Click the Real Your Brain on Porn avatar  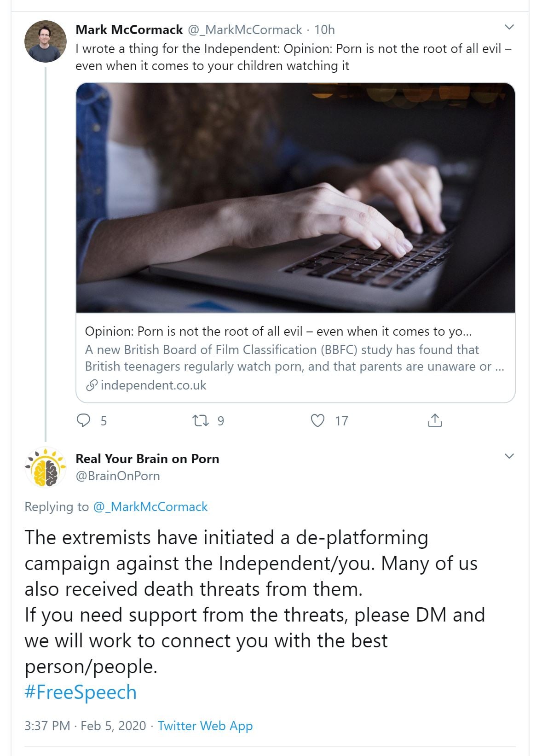45,467
